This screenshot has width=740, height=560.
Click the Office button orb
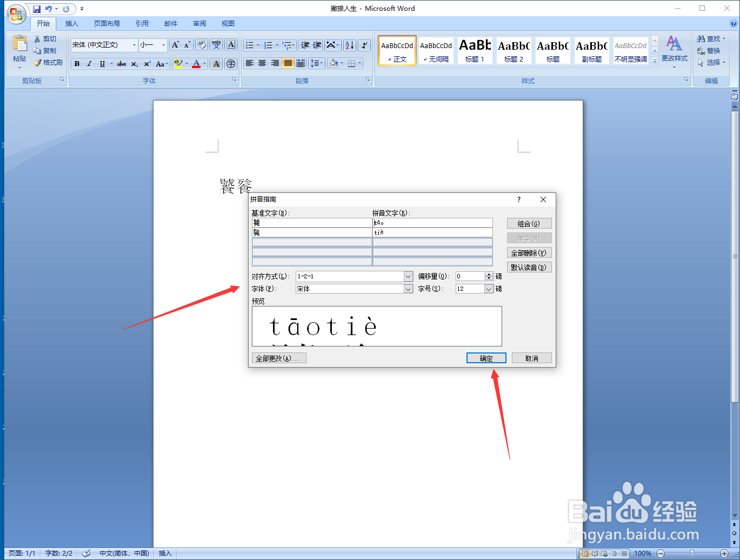[x=16, y=14]
